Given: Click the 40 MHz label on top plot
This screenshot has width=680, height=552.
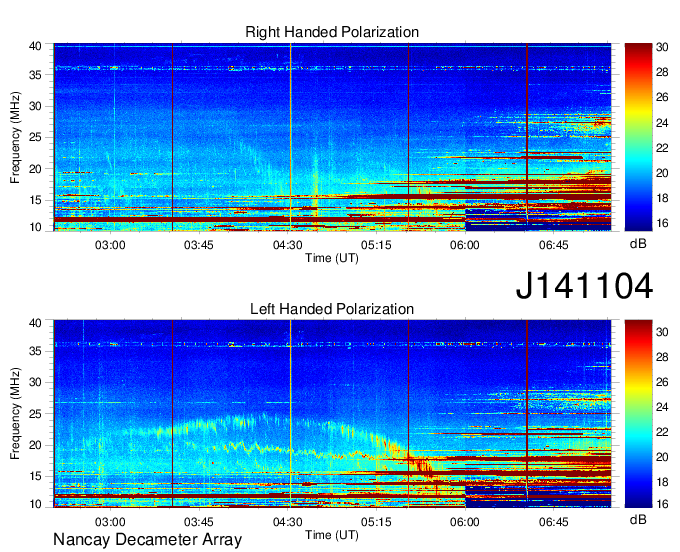Looking at the screenshot, I should [35, 46].
